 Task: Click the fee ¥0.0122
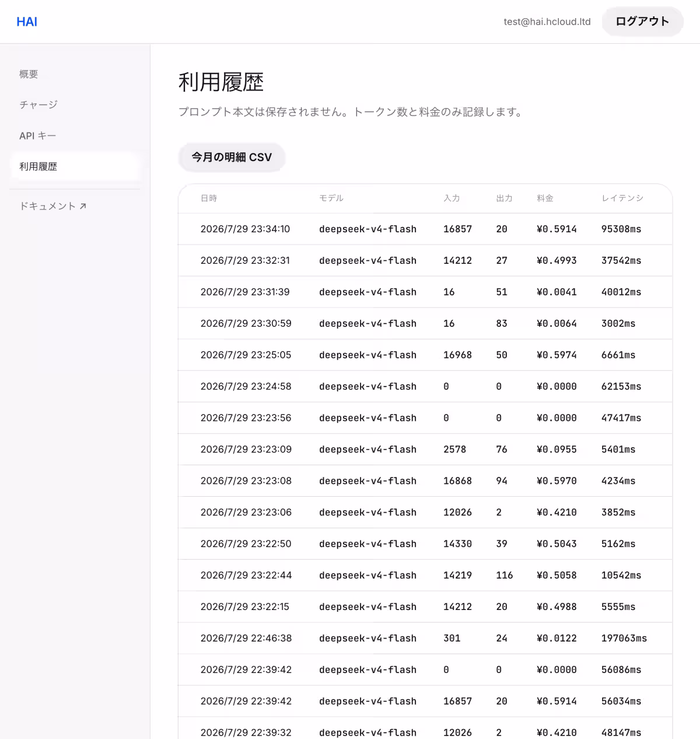(556, 639)
